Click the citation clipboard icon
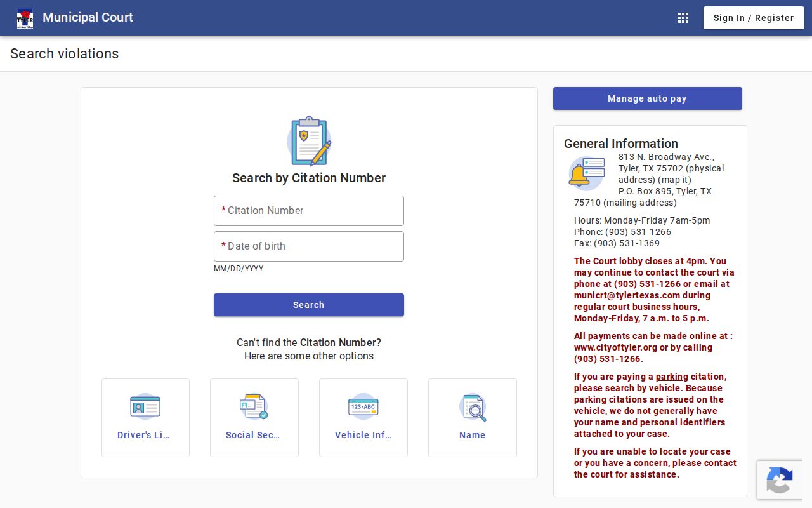The image size is (812, 508). click(x=309, y=141)
